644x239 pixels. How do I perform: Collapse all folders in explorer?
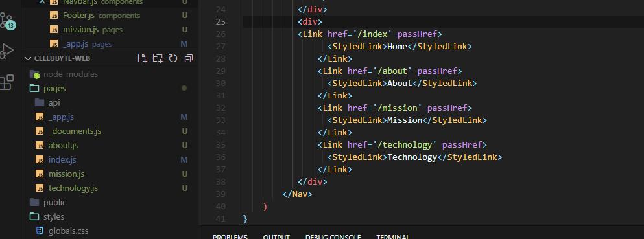pos(189,58)
